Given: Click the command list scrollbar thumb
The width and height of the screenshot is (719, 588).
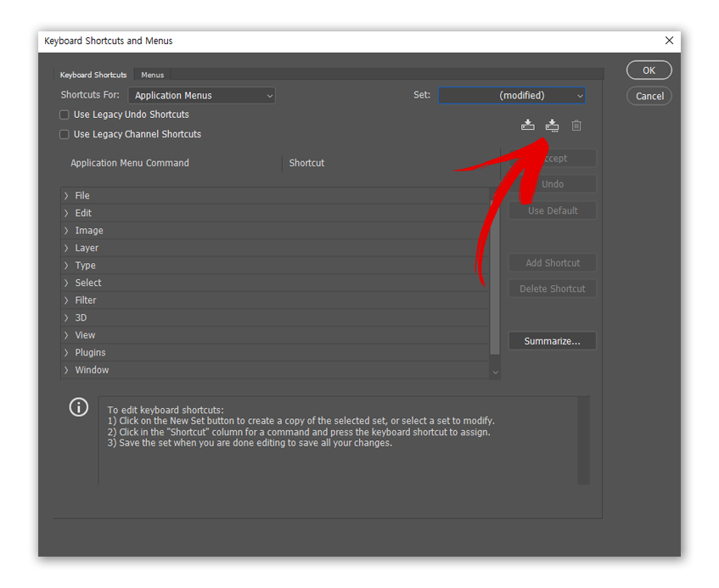Looking at the screenshot, I should pyautogui.click(x=495, y=277).
